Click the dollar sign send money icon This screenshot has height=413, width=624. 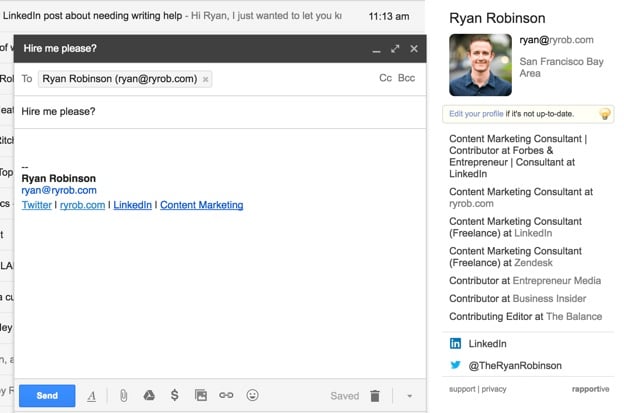[174, 396]
